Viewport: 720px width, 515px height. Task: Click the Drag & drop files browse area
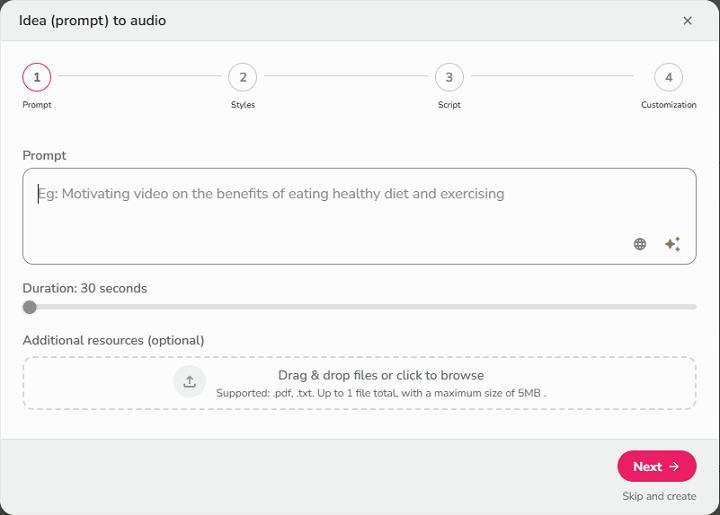(x=380, y=383)
